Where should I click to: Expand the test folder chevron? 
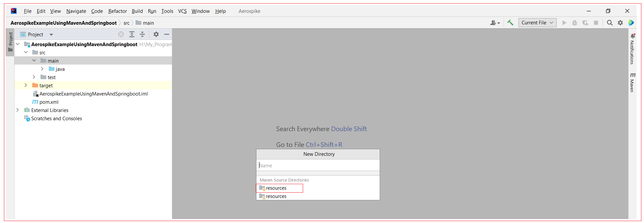pos(34,77)
